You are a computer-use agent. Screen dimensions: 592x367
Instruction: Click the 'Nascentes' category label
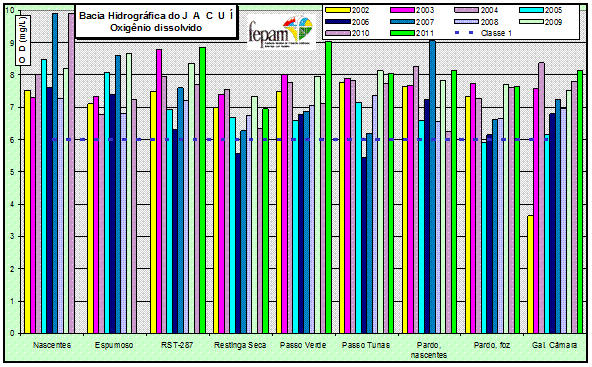coord(52,345)
